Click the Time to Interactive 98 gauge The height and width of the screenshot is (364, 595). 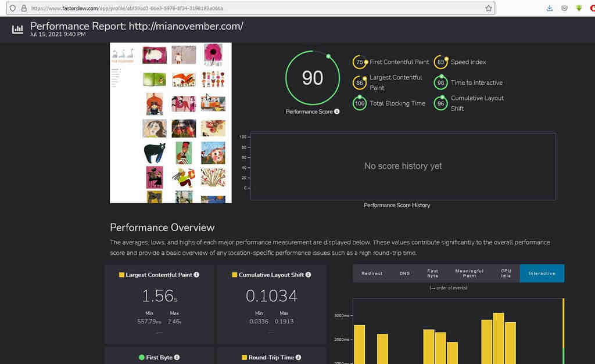[x=440, y=82]
